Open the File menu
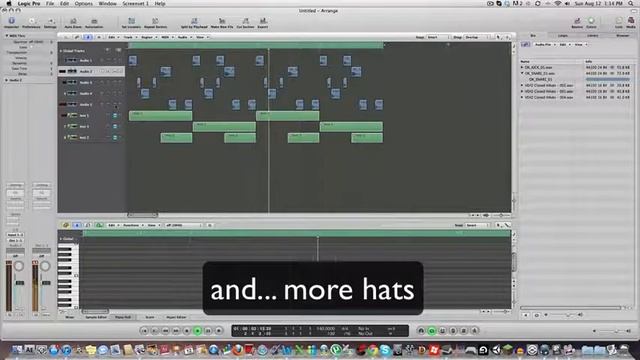The image size is (640, 360). click(x=50, y=4)
